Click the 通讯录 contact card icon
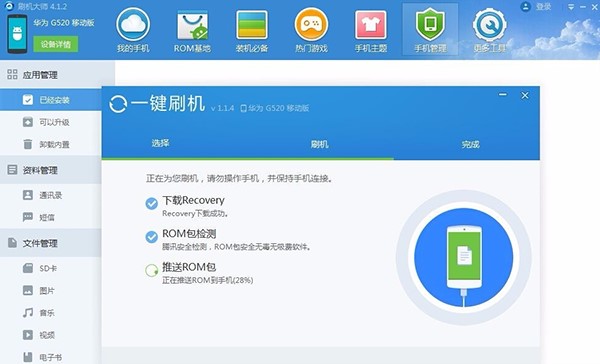This screenshot has height=364, width=600. click(28, 195)
